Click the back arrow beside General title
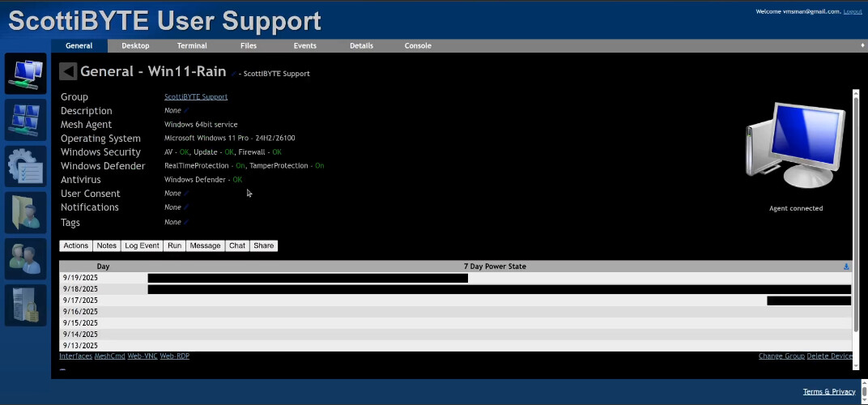 tap(68, 72)
